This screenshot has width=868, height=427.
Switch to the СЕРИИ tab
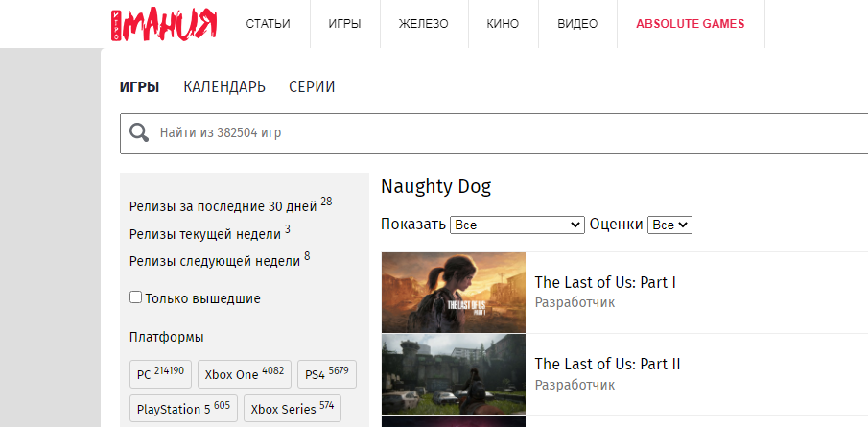tap(312, 87)
